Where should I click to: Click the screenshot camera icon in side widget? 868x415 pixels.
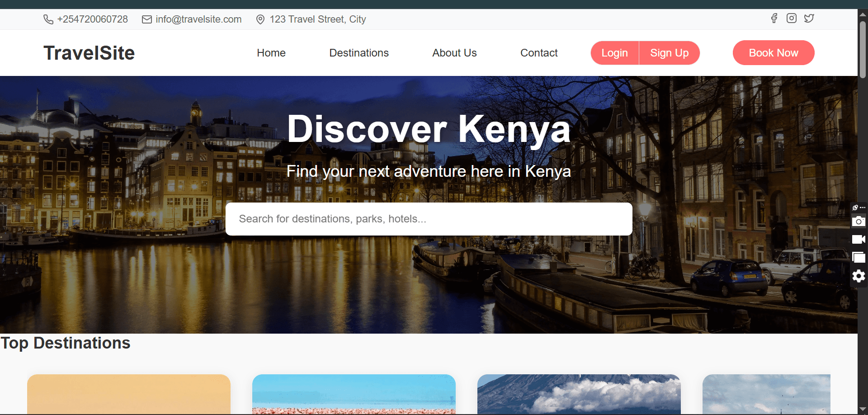tap(859, 221)
